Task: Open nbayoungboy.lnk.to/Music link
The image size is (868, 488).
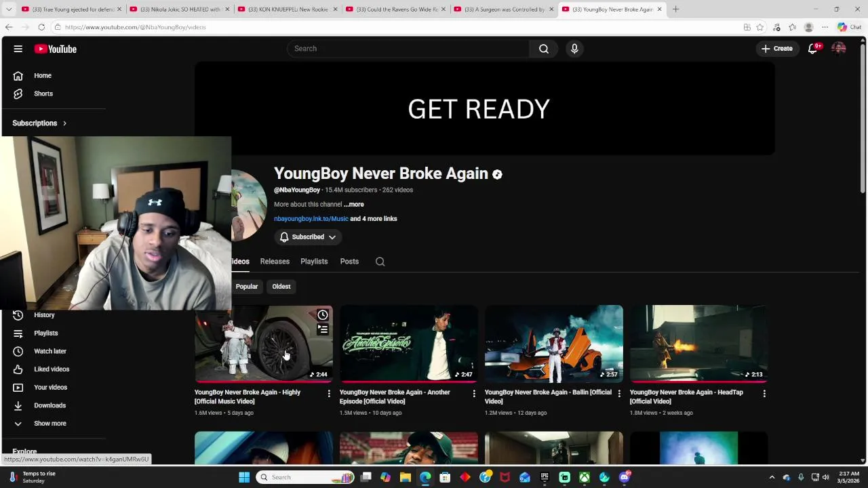Action: coord(311,219)
